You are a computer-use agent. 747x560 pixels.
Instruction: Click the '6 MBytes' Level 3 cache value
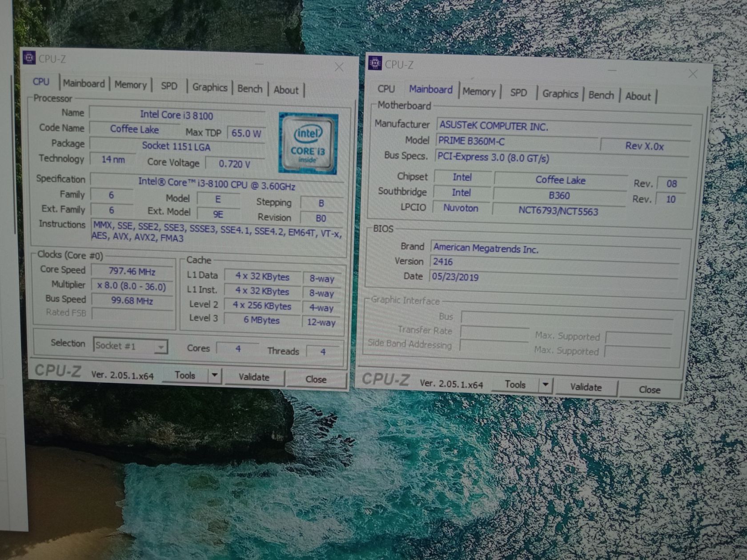pos(262,320)
